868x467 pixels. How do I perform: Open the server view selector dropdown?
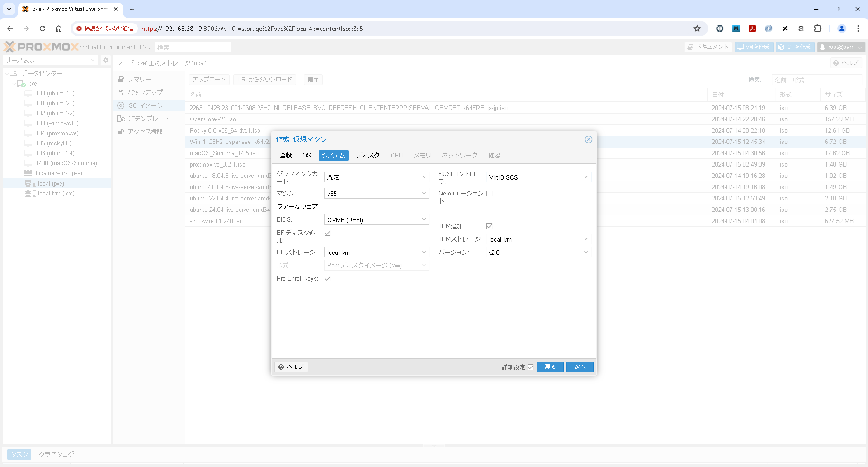[50, 60]
